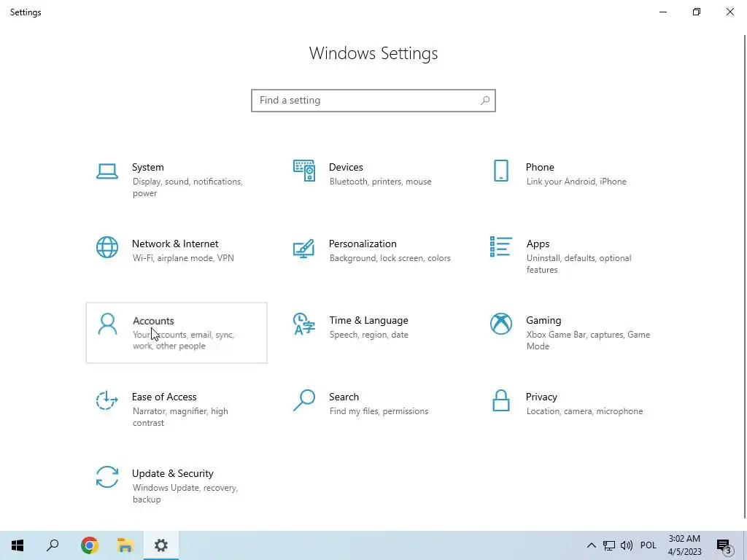
Task: Click the Find a setting search field
Action: click(x=373, y=101)
